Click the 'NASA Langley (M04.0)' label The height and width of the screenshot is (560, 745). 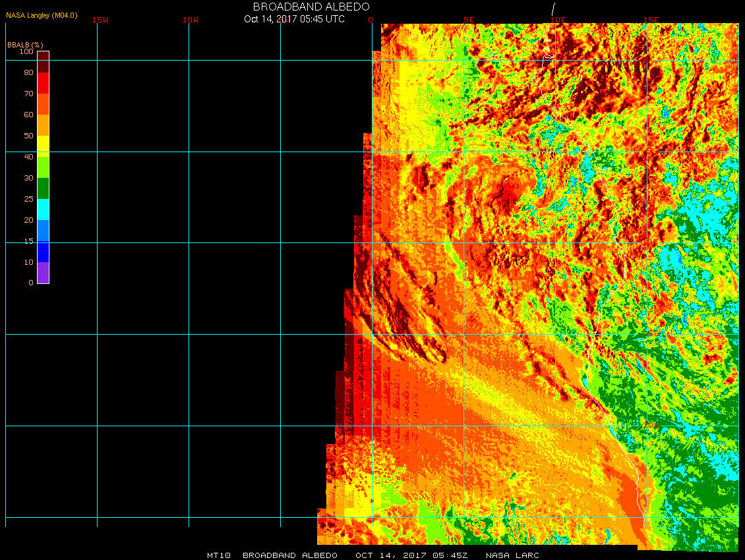pos(42,15)
